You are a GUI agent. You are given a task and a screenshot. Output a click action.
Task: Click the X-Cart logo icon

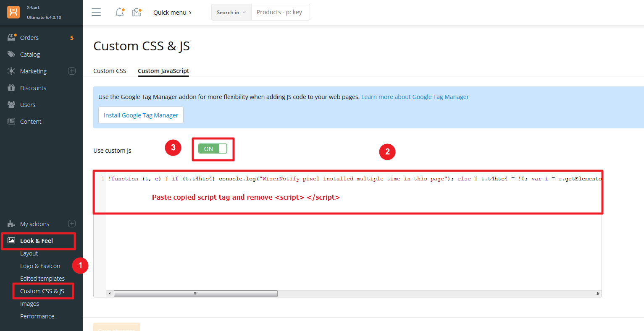13,12
